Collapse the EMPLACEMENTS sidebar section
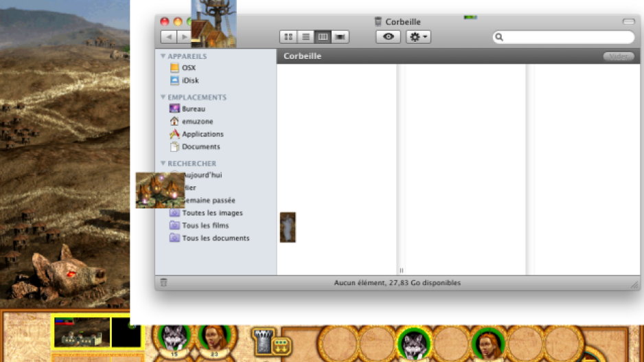The image size is (644, 362). click(163, 97)
